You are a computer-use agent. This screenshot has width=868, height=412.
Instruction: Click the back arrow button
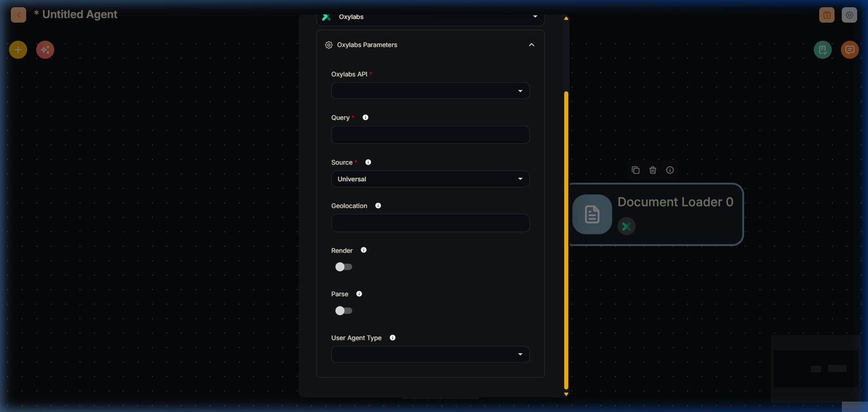[x=19, y=15]
